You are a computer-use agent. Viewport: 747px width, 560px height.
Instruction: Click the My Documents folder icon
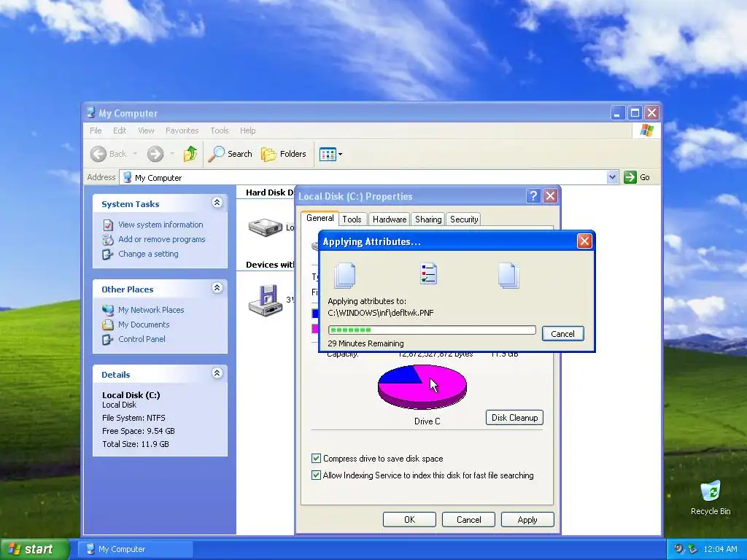point(108,324)
